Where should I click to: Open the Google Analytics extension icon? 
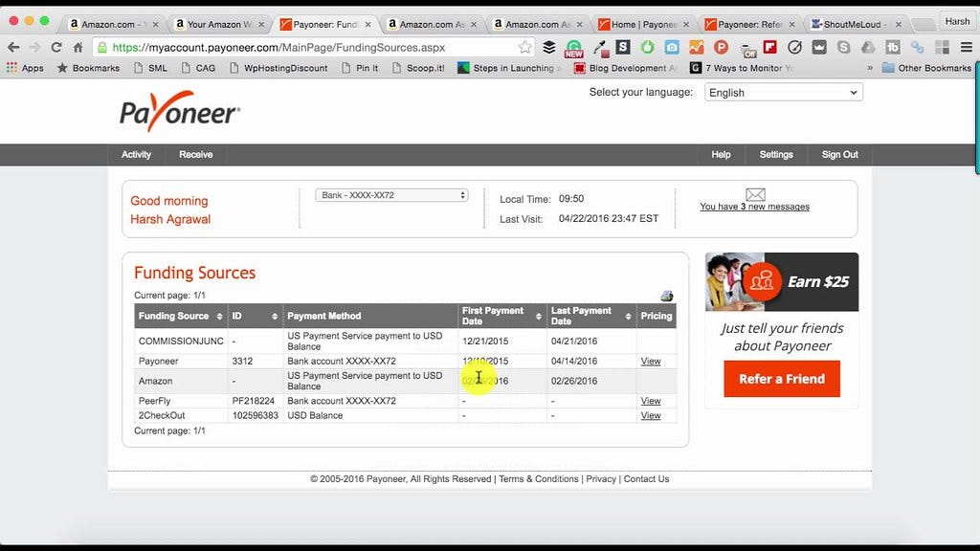[698, 46]
